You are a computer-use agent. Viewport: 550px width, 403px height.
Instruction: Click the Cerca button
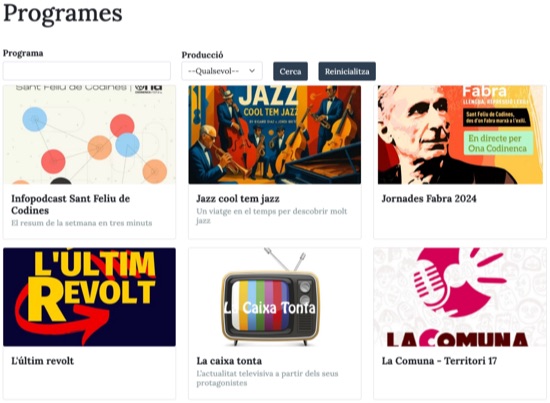tap(290, 71)
